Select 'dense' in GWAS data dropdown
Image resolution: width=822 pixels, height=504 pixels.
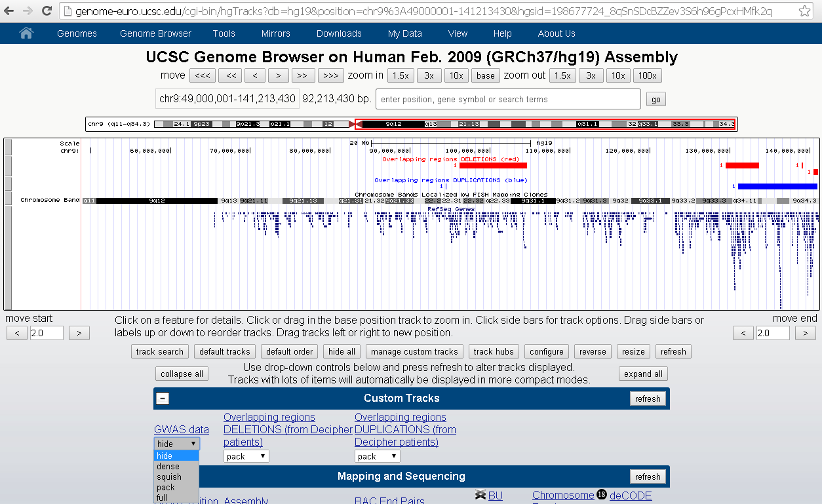(168, 467)
